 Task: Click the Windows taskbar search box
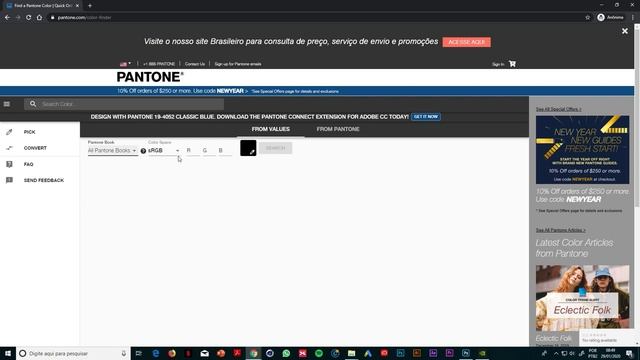coord(73,353)
